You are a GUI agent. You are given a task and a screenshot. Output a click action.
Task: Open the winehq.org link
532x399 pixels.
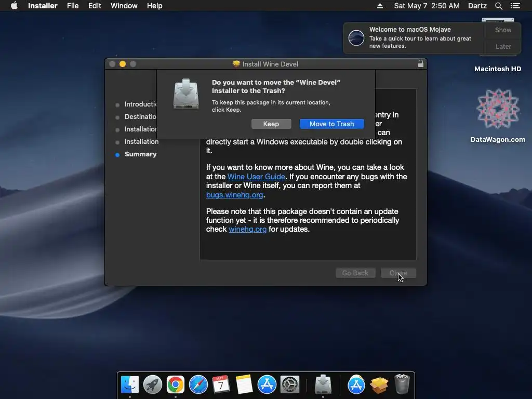pyautogui.click(x=248, y=229)
